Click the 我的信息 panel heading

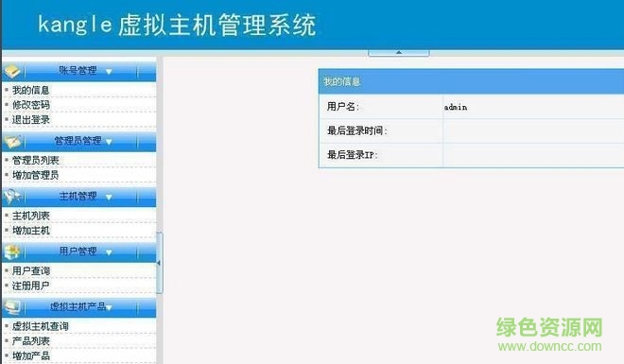tap(342, 82)
